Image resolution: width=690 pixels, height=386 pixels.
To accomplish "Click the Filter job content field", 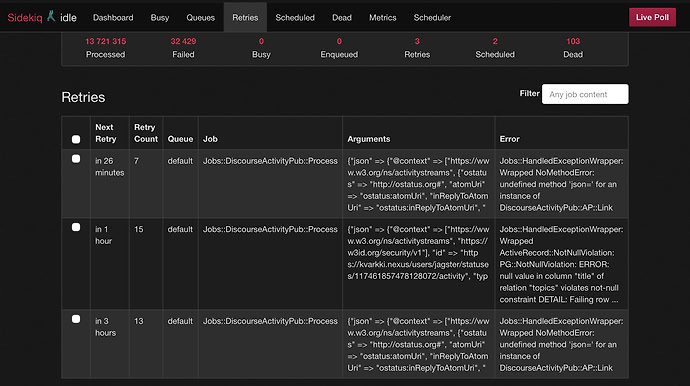I will point(585,94).
